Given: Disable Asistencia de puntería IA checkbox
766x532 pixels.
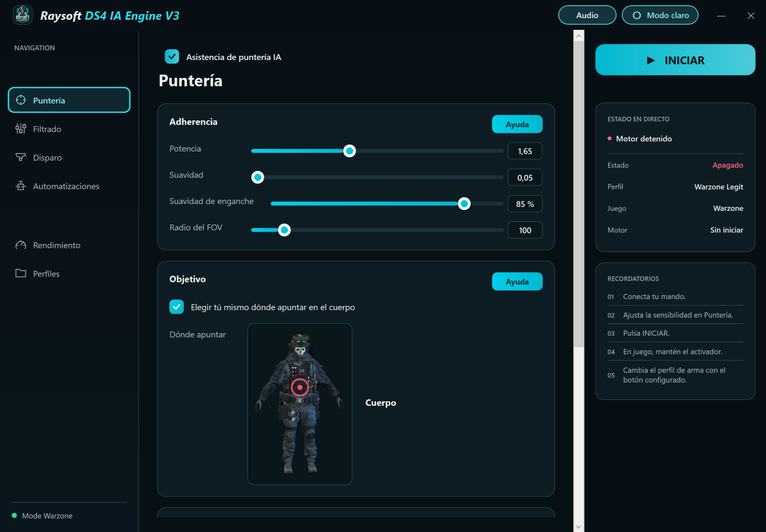Looking at the screenshot, I should (x=172, y=57).
